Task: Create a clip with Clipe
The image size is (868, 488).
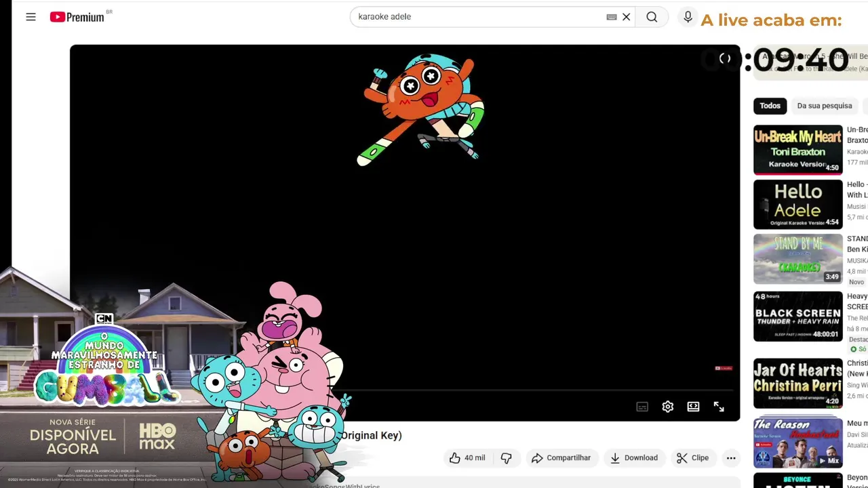Action: coord(693,458)
